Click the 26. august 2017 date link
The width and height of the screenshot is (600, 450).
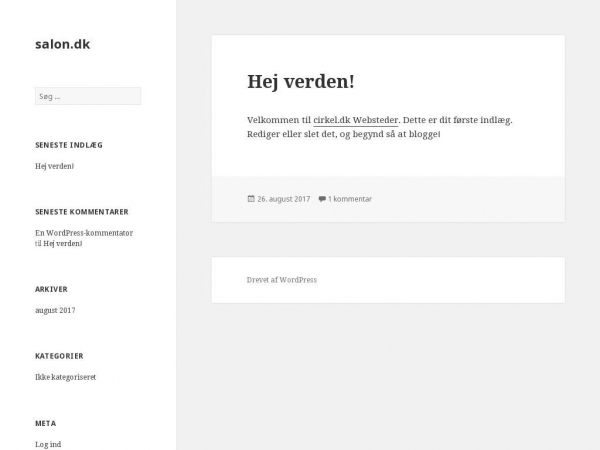(283, 199)
